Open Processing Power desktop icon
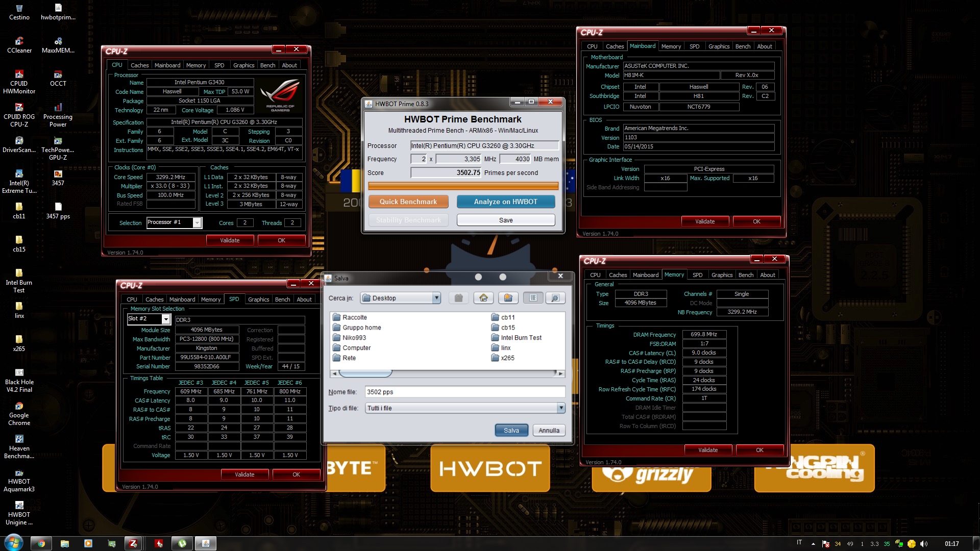980x551 pixels. click(58, 116)
